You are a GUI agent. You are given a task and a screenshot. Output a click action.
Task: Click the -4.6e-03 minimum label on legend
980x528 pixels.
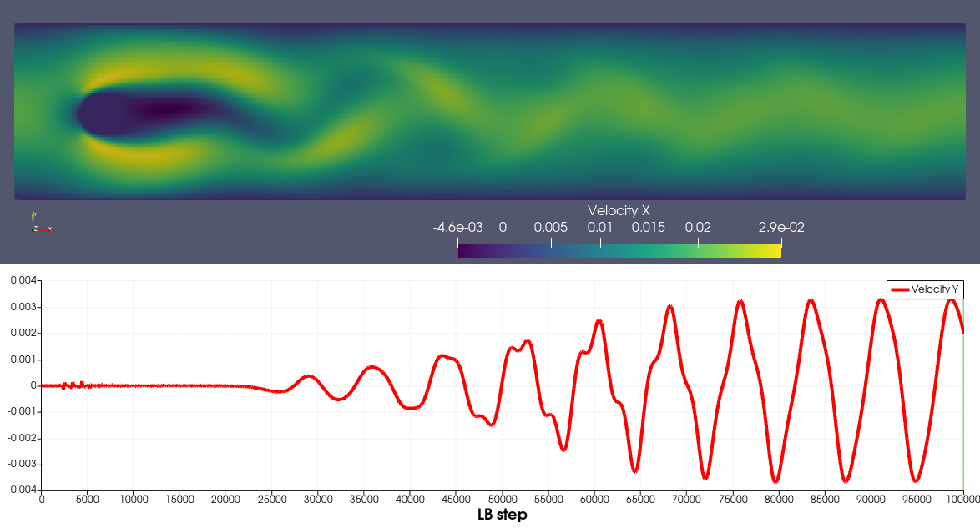[x=457, y=227]
